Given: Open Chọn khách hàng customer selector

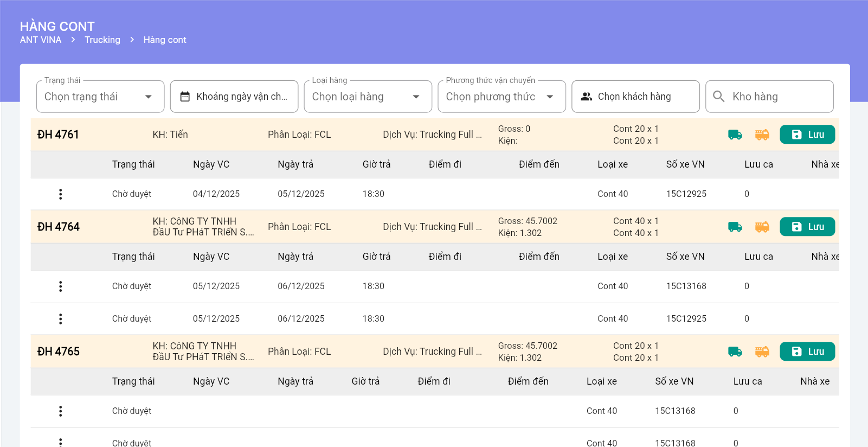Looking at the screenshot, I should [635, 97].
